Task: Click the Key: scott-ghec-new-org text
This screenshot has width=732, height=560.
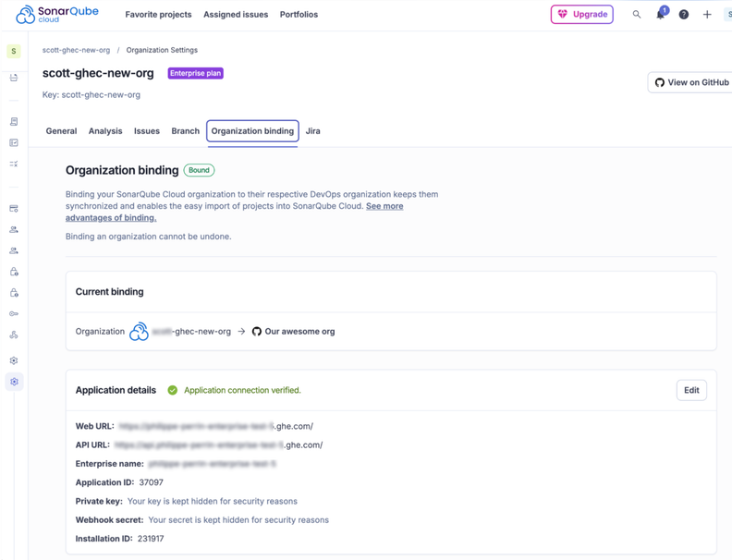Action: point(91,95)
